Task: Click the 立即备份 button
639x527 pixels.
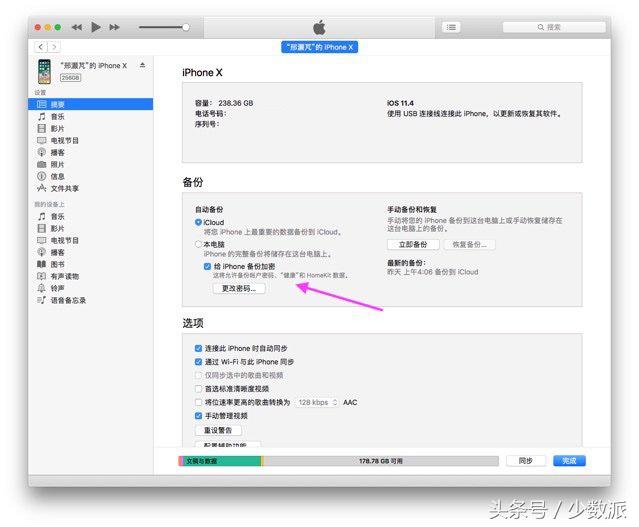Action: pyautogui.click(x=413, y=245)
